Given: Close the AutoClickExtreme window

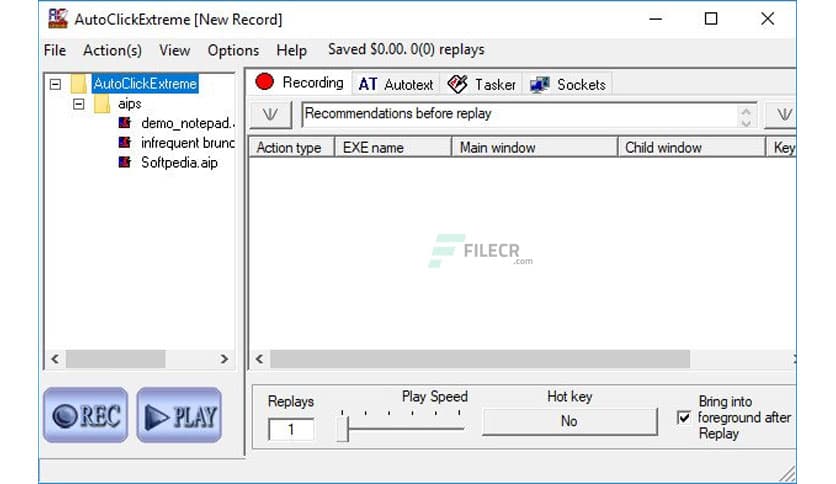Looking at the screenshot, I should (x=767, y=19).
